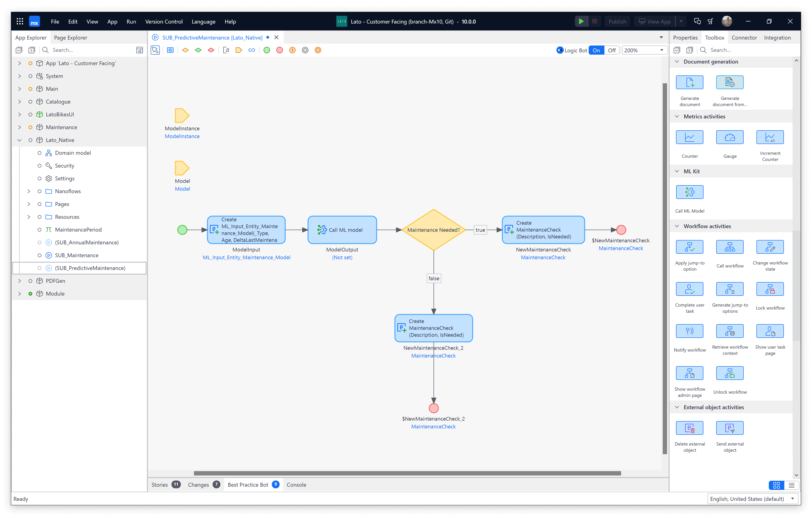Switch to the Integration tab
This screenshot has height=518, width=812.
pyautogui.click(x=778, y=37)
